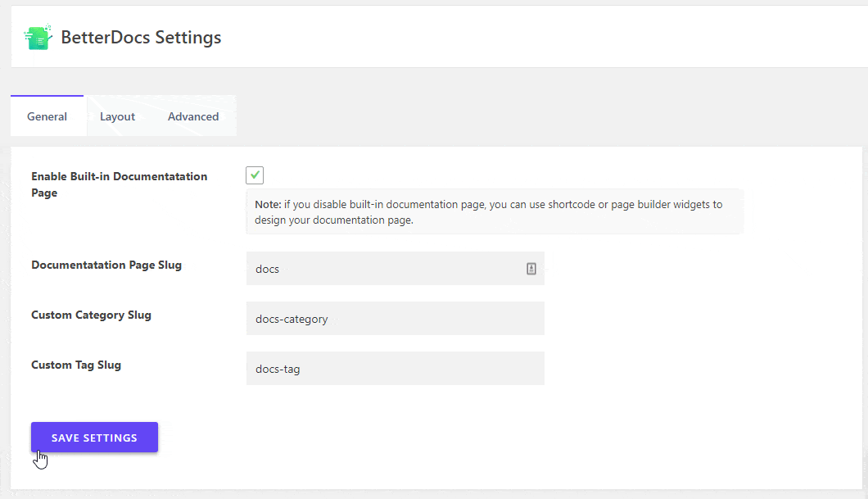868x499 pixels.
Task: Click the bold "Note:" text
Action: (267, 204)
